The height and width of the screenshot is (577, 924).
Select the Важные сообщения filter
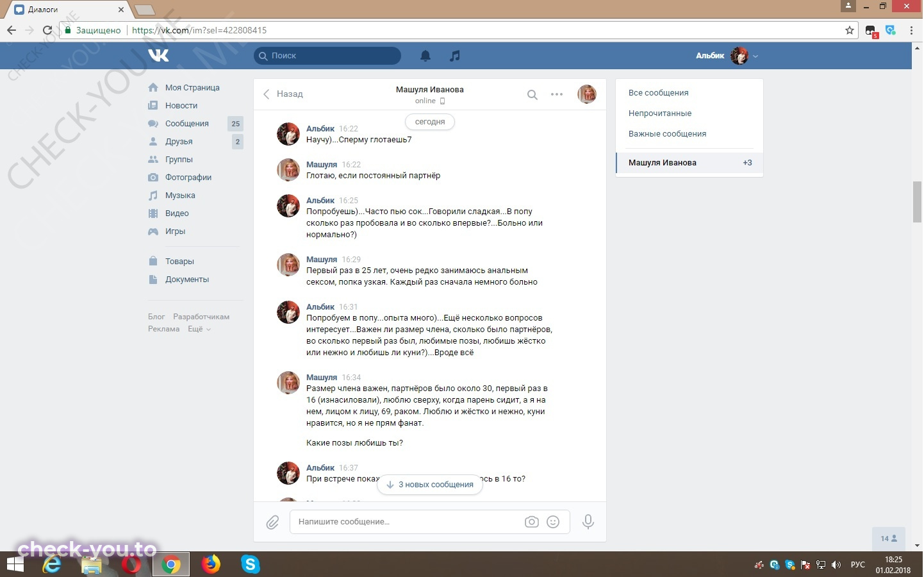[x=689, y=134]
